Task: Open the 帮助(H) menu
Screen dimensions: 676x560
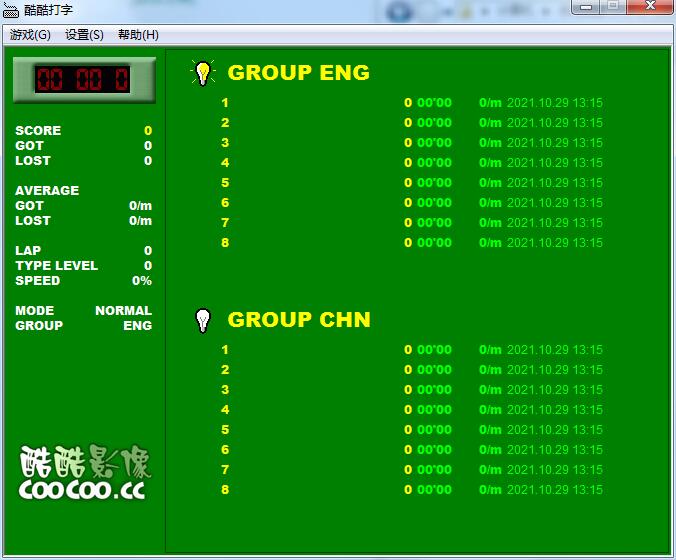Action: pos(138,35)
